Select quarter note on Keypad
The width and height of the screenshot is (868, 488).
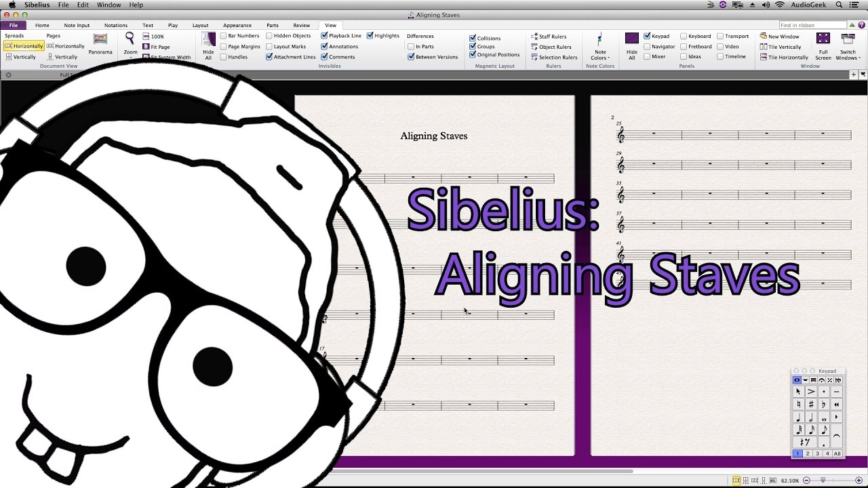point(798,418)
